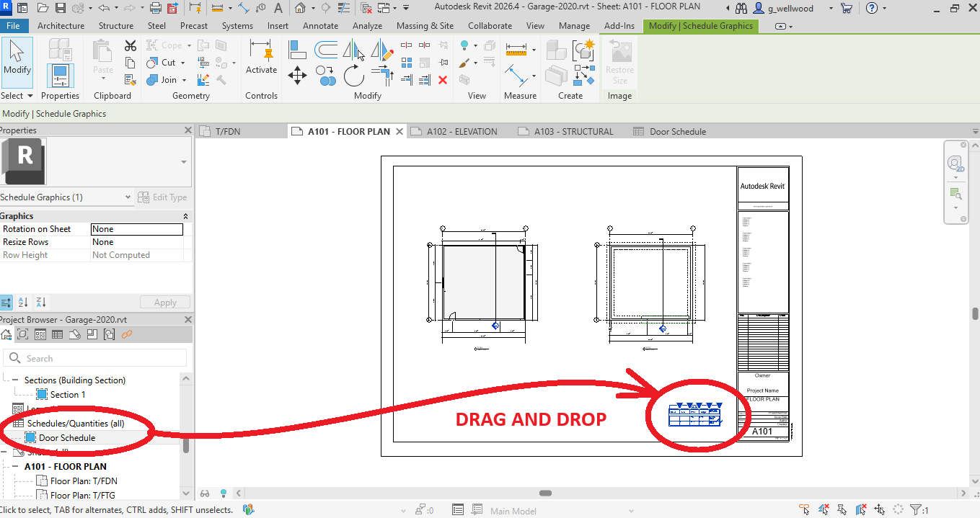Open the Annotate ribbon tab

coord(320,26)
